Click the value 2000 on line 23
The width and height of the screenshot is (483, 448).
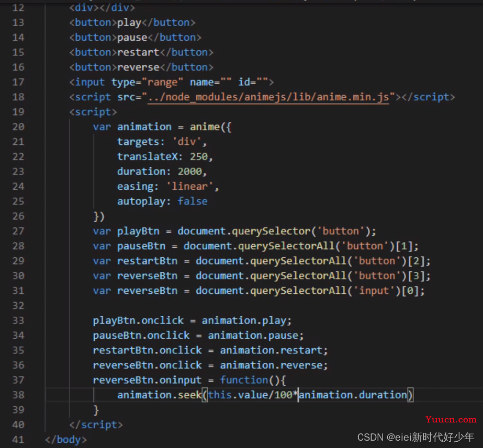click(x=189, y=171)
